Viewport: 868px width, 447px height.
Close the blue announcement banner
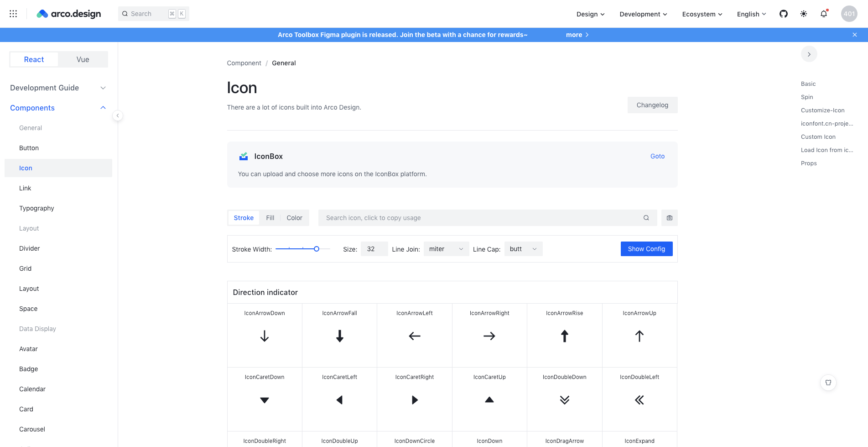tap(855, 35)
